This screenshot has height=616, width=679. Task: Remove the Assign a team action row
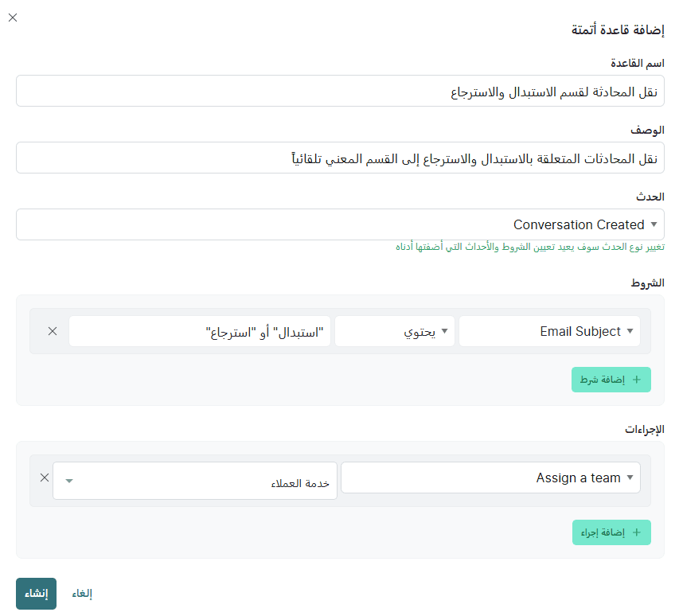[45, 478]
